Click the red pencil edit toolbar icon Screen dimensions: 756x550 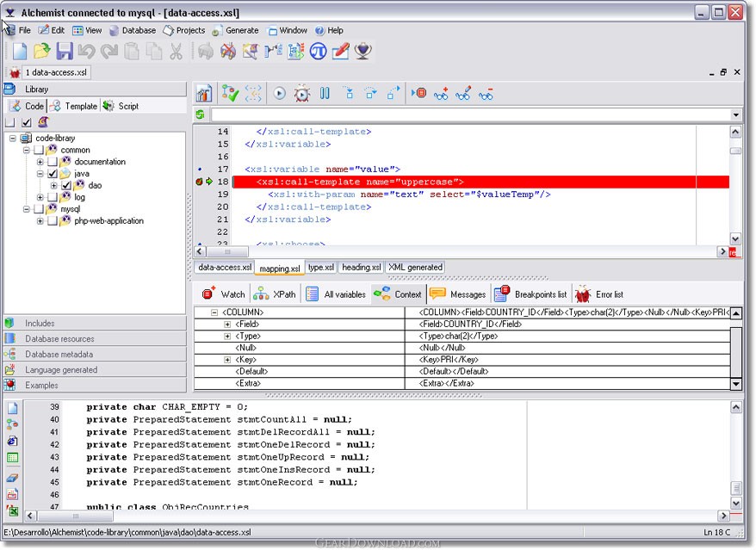(340, 51)
